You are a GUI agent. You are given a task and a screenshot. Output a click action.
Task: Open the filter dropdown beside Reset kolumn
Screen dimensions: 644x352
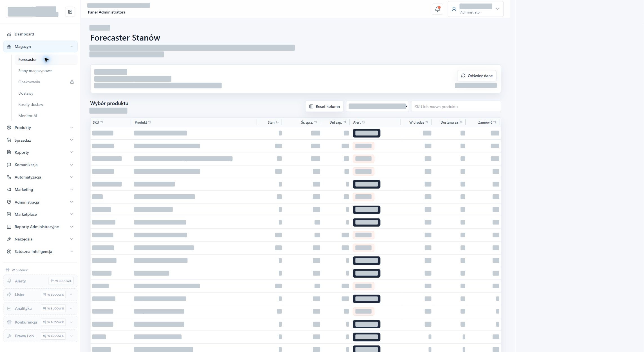pos(377,106)
